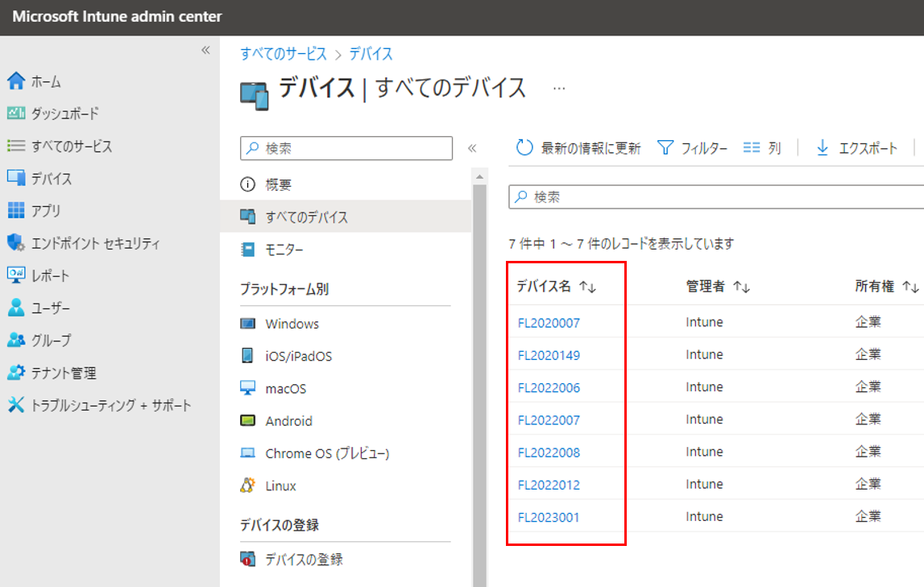This screenshot has width=924, height=587.
Task: Collapse the device submenu panel
Action: pos(472,148)
